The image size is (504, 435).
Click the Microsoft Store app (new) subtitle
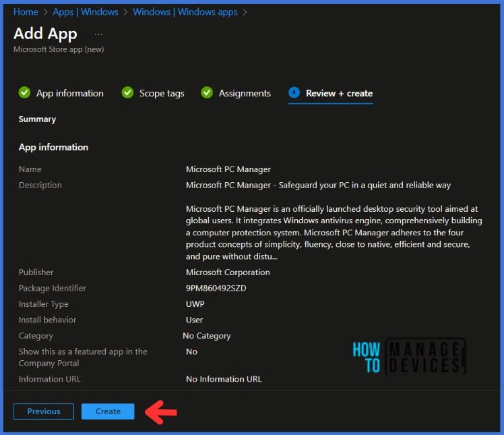59,49
